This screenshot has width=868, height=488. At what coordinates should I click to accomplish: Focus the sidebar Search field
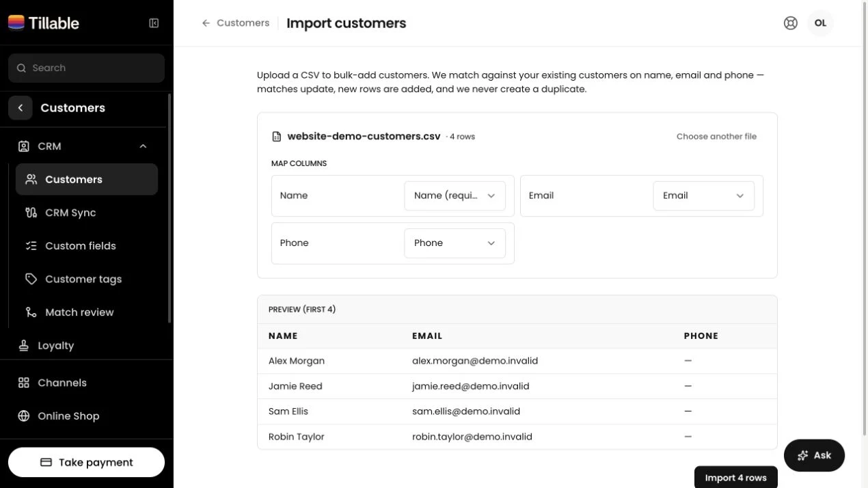[87, 68]
